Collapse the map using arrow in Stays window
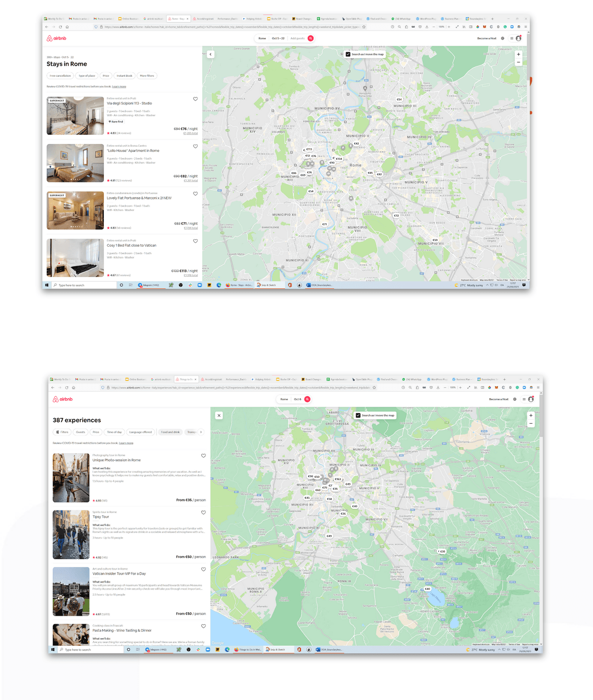Screen dimensions: 593x700 (211, 54)
